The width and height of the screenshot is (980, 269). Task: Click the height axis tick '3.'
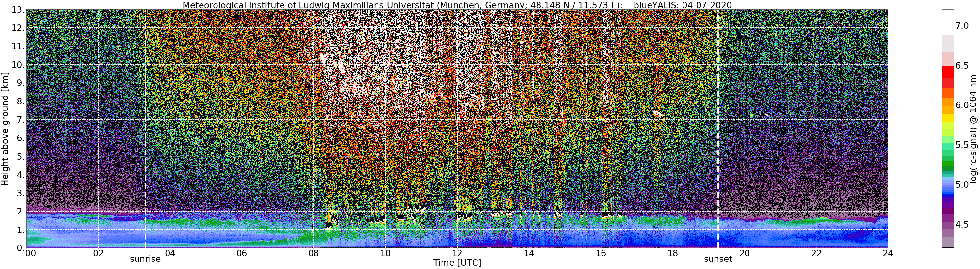pos(21,193)
